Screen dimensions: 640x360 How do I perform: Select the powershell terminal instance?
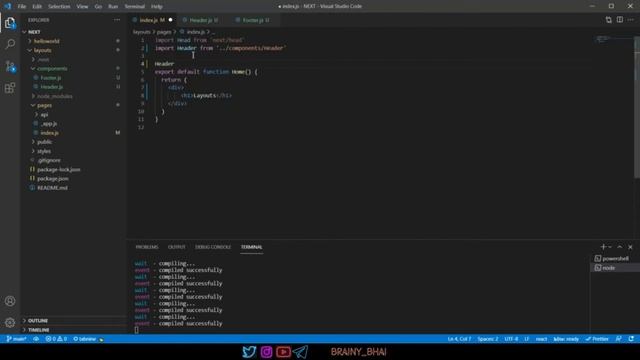tap(615, 258)
